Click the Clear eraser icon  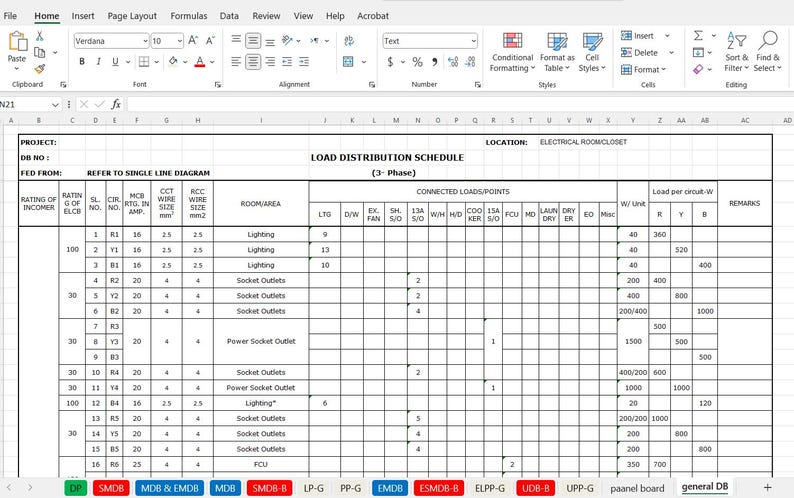point(698,69)
